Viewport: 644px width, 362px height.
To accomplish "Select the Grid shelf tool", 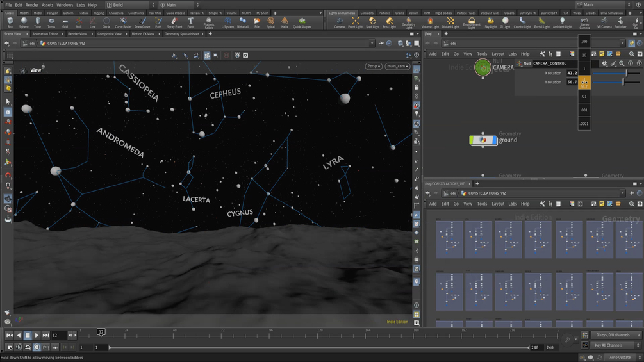I will coord(65,22).
